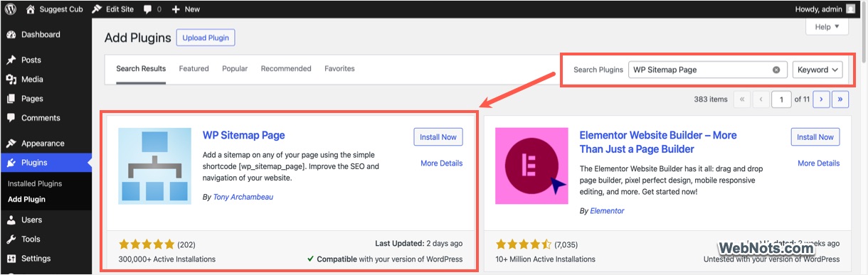Switch to the Popular tab
The width and height of the screenshot is (868, 275).
[x=235, y=69]
